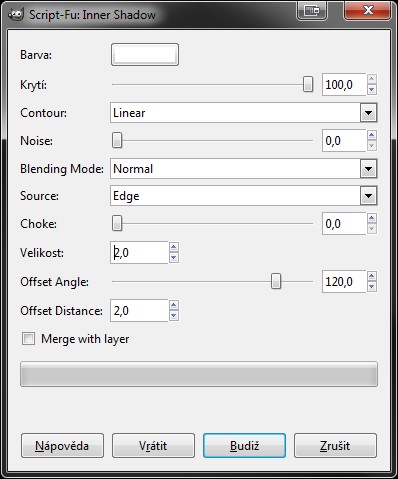
Task: Decrease Offset Angle with down arrow
Action: click(x=372, y=286)
